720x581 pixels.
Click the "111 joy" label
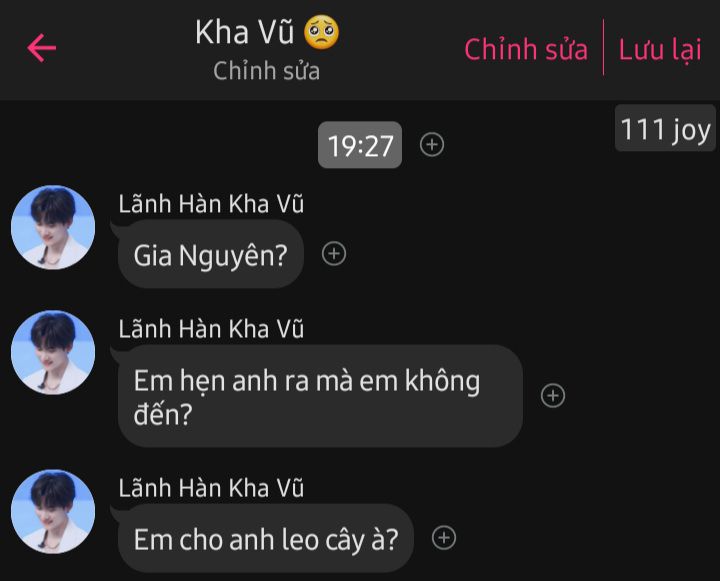pyautogui.click(x=665, y=128)
